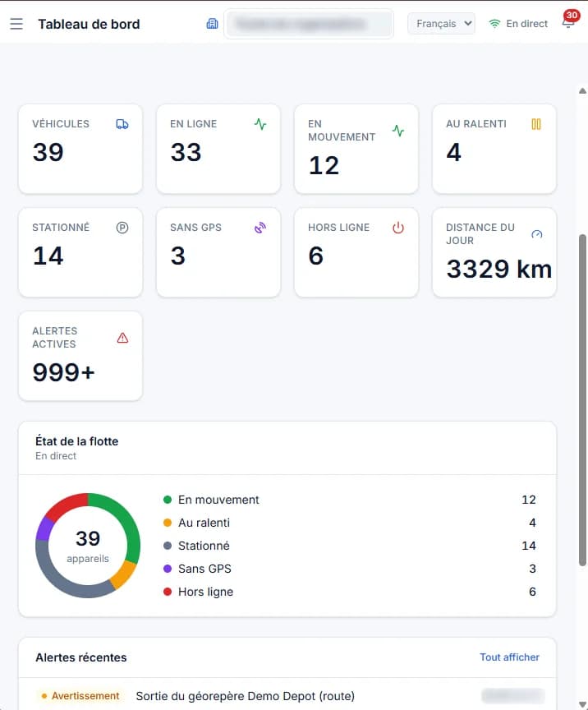Click the red Hors ligne legend dot
The height and width of the screenshot is (710, 588).
click(x=168, y=592)
